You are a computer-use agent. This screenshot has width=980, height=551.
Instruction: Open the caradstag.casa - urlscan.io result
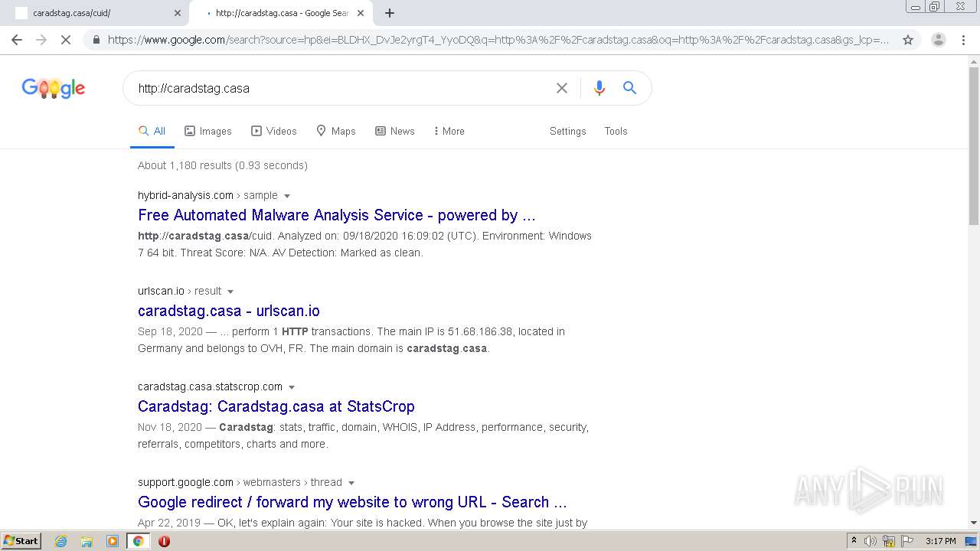229,311
